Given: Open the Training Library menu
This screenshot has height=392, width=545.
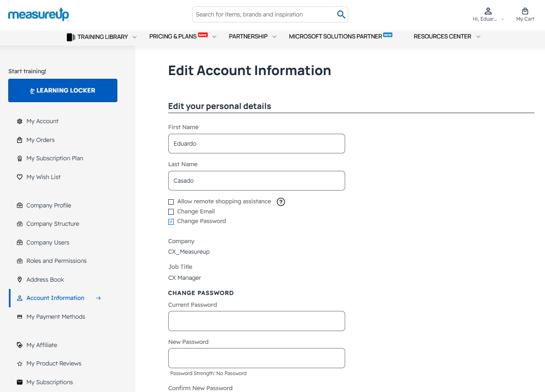Looking at the screenshot, I should (103, 37).
